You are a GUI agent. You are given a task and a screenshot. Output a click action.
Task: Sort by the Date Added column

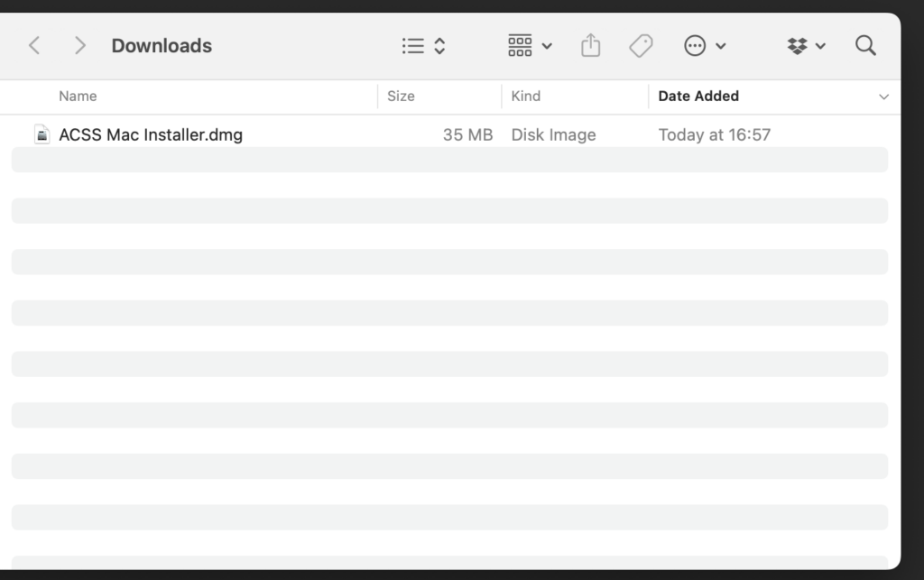click(x=698, y=96)
